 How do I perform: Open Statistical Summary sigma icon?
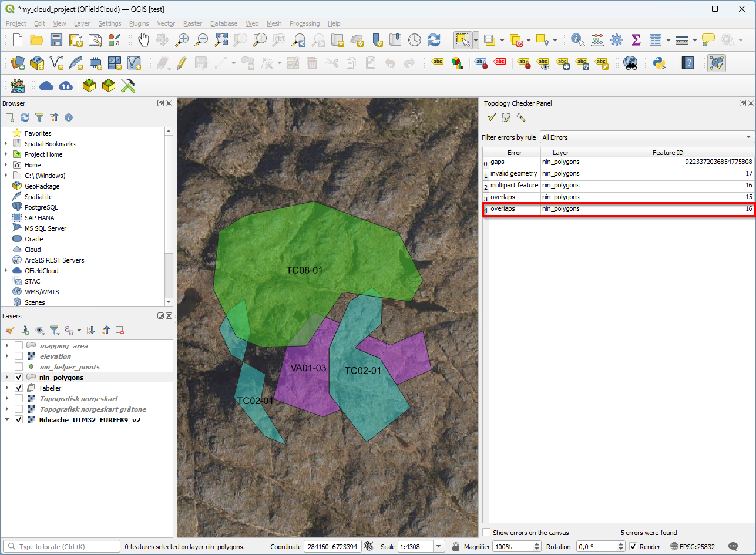click(x=636, y=40)
